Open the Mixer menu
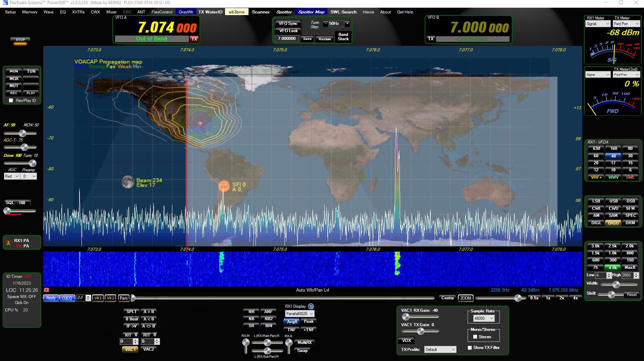 112,12
